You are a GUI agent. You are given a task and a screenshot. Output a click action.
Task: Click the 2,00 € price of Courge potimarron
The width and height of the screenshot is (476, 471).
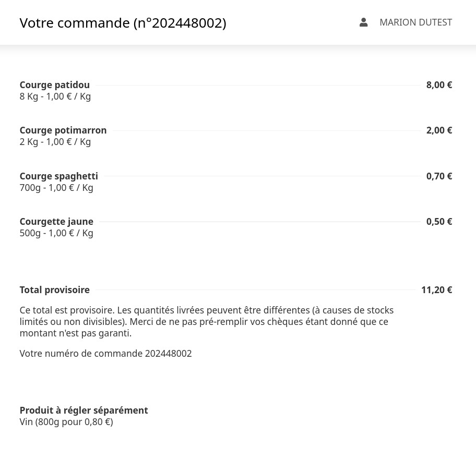(x=439, y=130)
